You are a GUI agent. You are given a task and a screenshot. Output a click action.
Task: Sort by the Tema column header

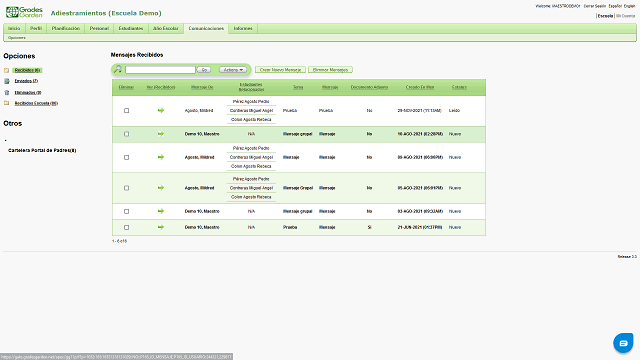[298, 87]
